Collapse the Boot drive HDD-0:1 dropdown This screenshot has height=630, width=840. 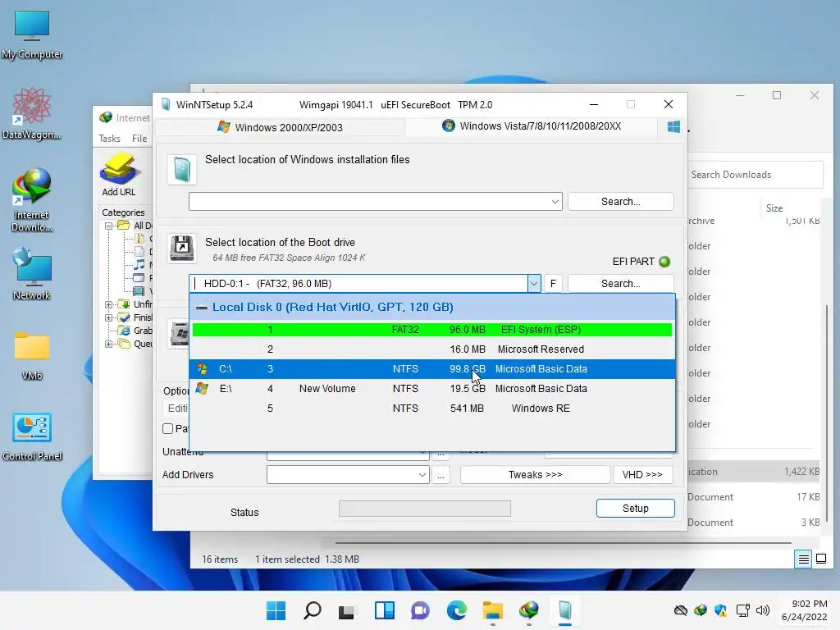point(533,283)
